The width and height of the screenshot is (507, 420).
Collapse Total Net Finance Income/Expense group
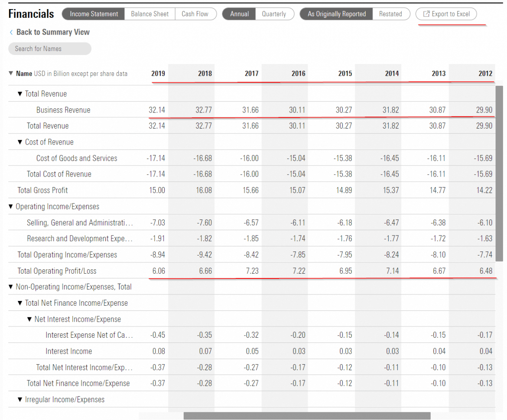click(x=20, y=303)
